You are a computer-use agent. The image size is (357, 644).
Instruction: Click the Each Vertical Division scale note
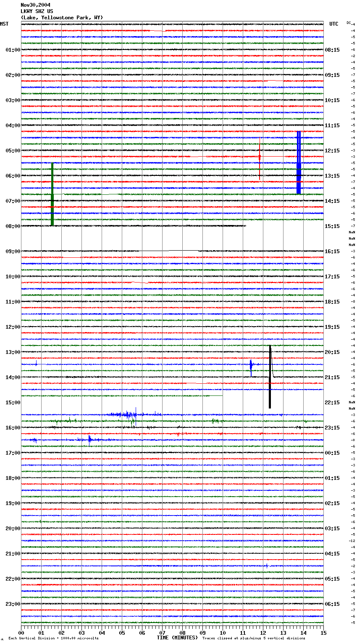pyautogui.click(x=53, y=638)
